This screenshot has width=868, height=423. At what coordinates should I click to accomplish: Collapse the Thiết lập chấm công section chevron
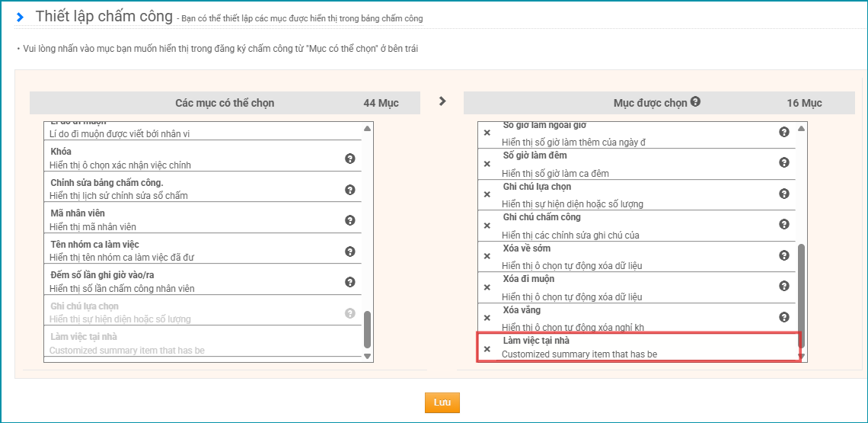[20, 17]
